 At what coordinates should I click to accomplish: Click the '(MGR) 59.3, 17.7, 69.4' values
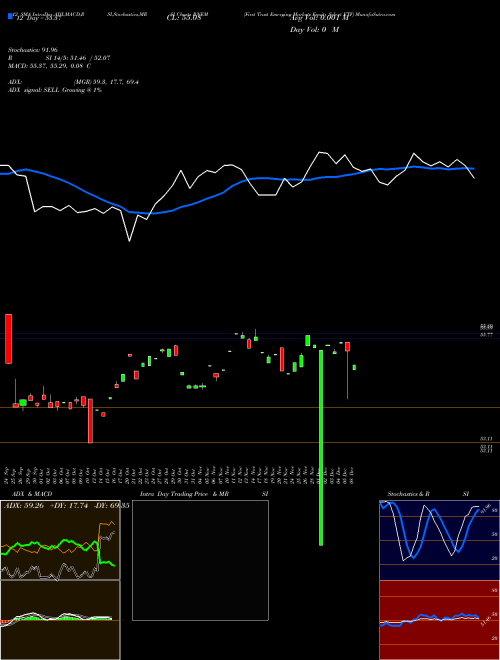(x=106, y=82)
